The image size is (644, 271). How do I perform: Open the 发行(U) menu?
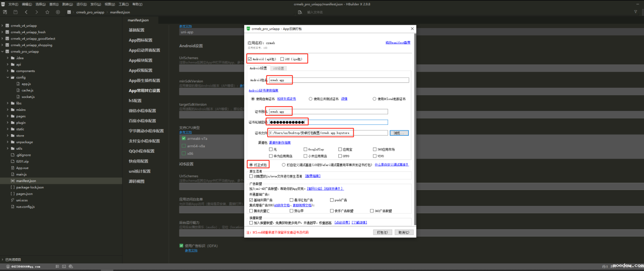[96, 4]
